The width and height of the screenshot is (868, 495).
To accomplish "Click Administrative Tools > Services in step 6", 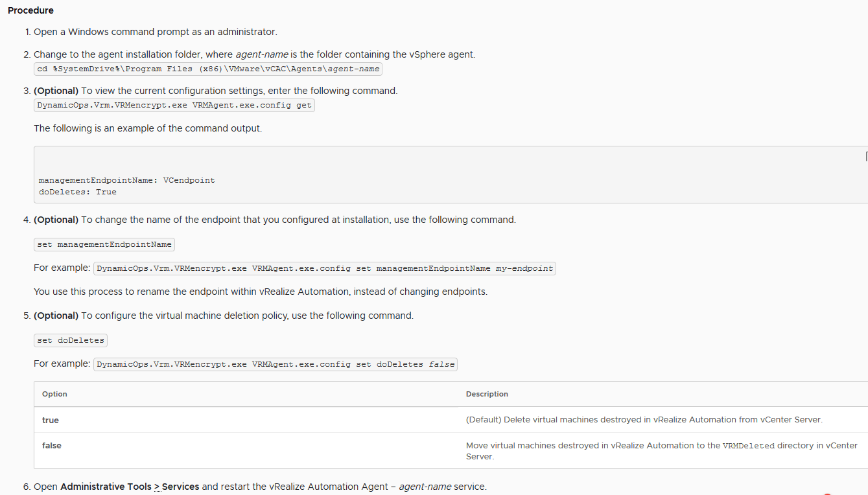I will [x=130, y=487].
